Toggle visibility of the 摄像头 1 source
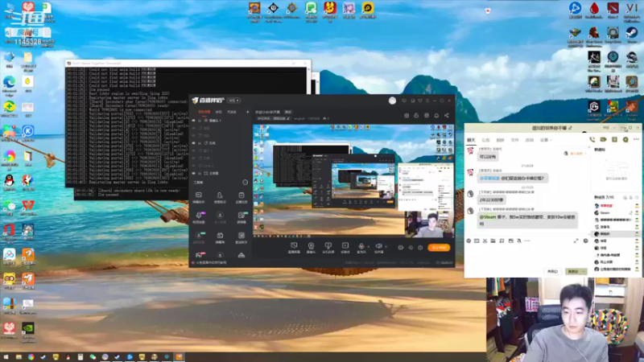The width and height of the screenshot is (644, 362). pyautogui.click(x=194, y=121)
